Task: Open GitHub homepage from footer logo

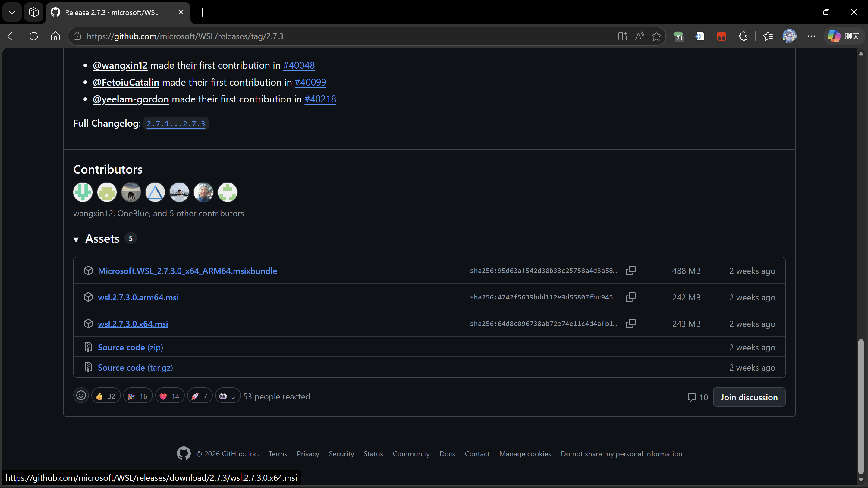Action: tap(184, 454)
